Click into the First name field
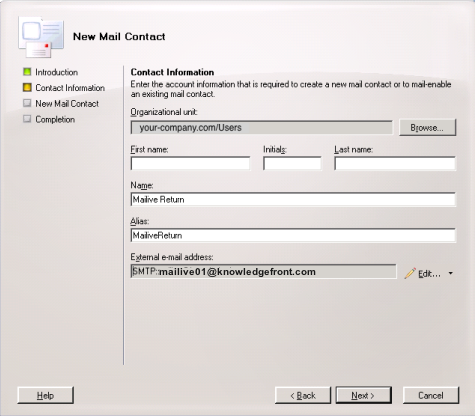The height and width of the screenshot is (416, 475). pos(190,163)
